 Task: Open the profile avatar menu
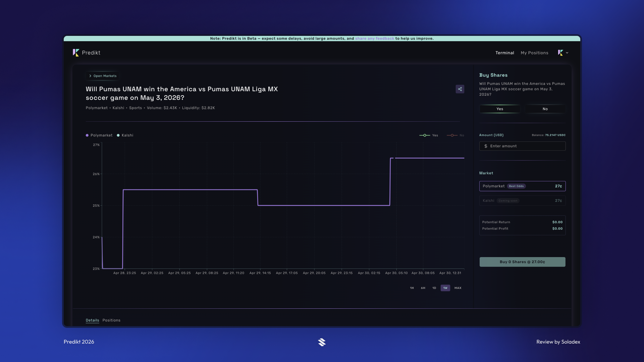click(x=563, y=53)
